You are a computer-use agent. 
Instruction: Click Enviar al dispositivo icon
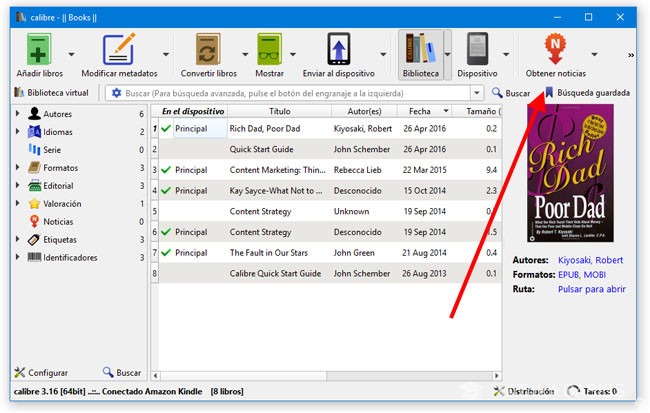(x=339, y=50)
